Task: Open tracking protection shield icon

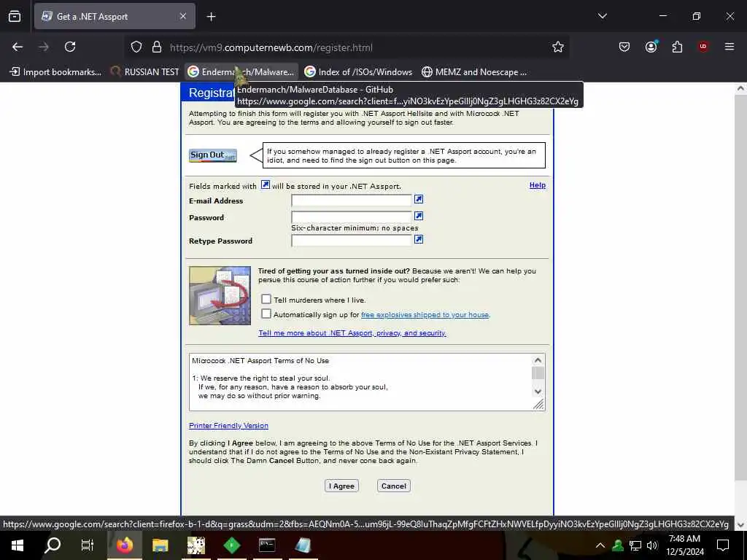Action: [136, 47]
